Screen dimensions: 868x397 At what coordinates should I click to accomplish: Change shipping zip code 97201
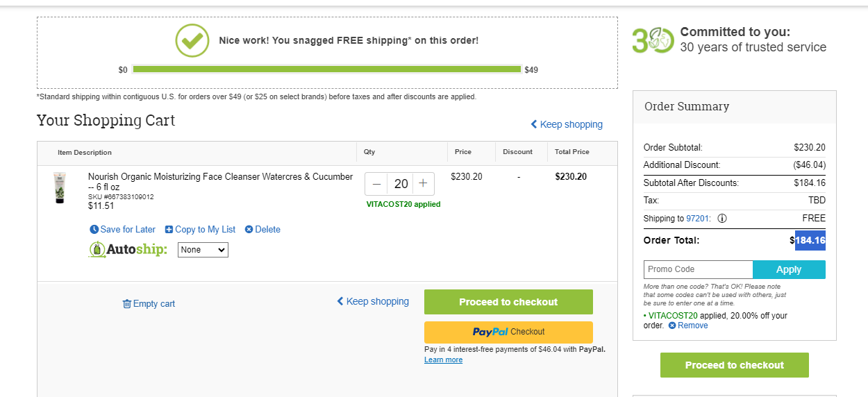(x=698, y=219)
